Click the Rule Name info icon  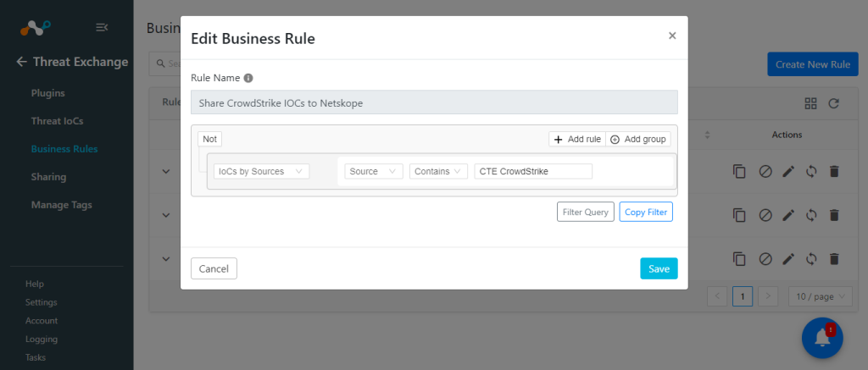pos(248,78)
